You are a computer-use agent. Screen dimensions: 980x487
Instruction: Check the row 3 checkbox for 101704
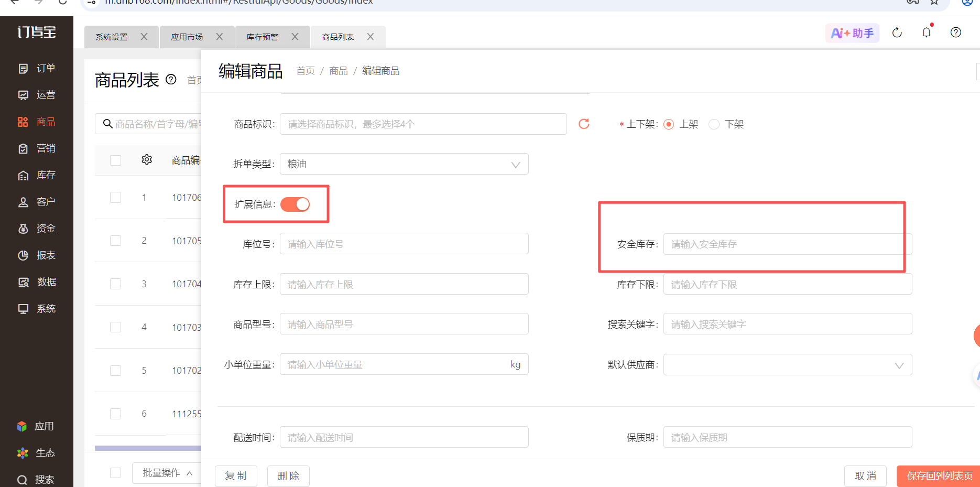116,284
